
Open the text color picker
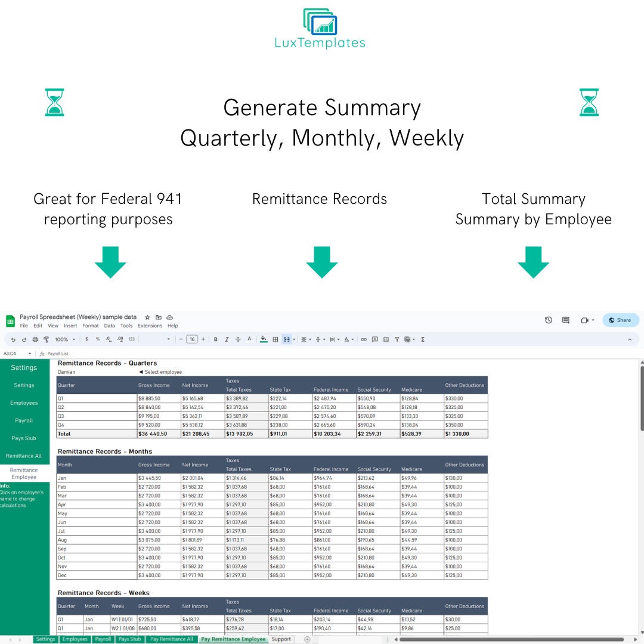tap(249, 339)
